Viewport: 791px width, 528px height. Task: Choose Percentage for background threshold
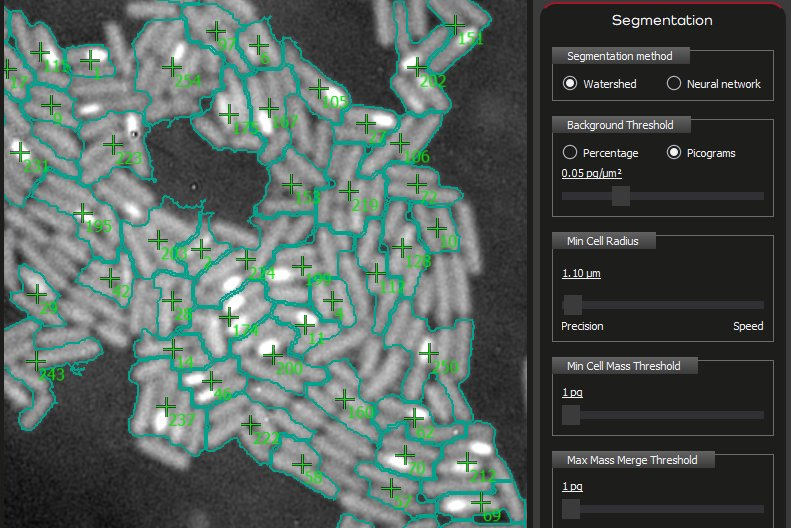[570, 153]
